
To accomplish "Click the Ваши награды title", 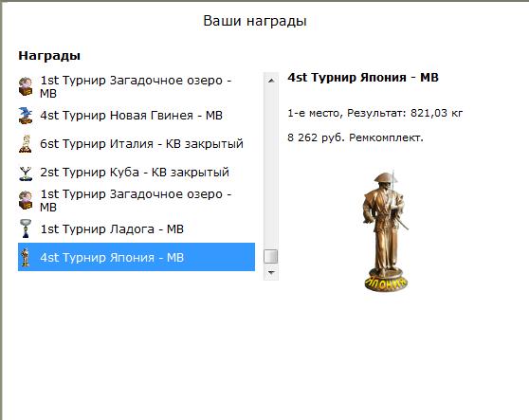I will tap(255, 21).
